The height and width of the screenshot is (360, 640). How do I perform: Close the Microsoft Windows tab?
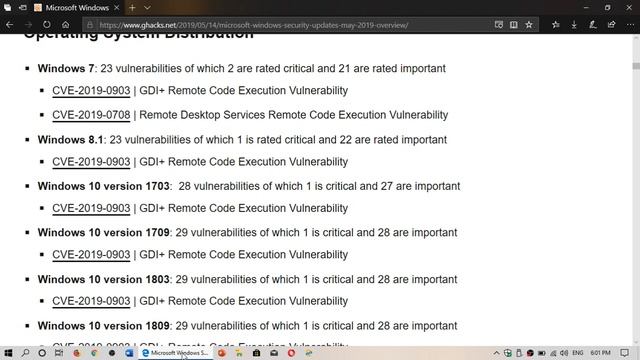click(x=117, y=8)
